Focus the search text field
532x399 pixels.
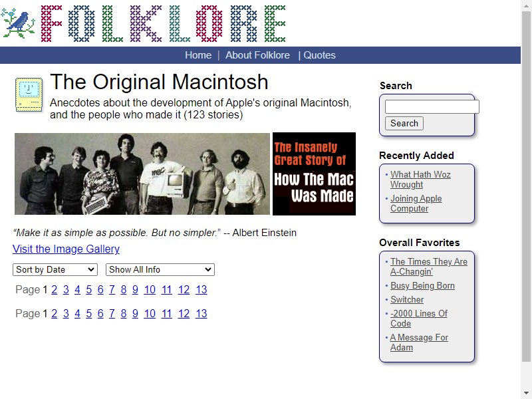(x=432, y=107)
